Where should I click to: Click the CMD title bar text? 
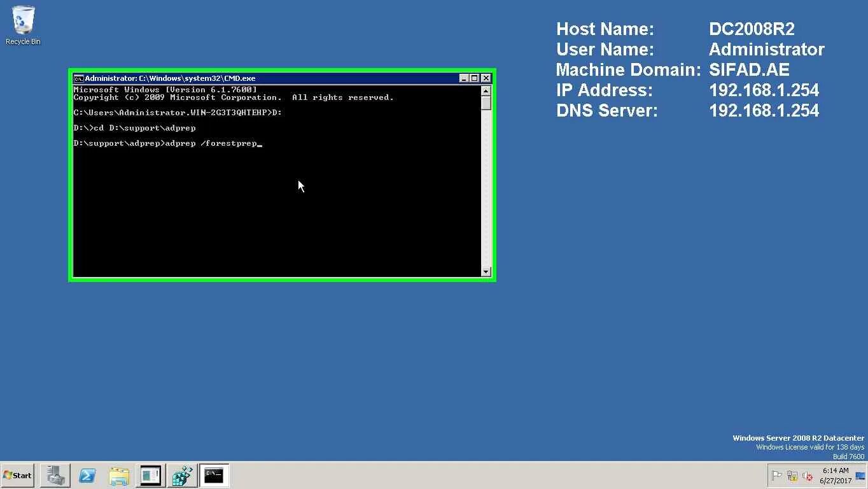[x=170, y=78]
